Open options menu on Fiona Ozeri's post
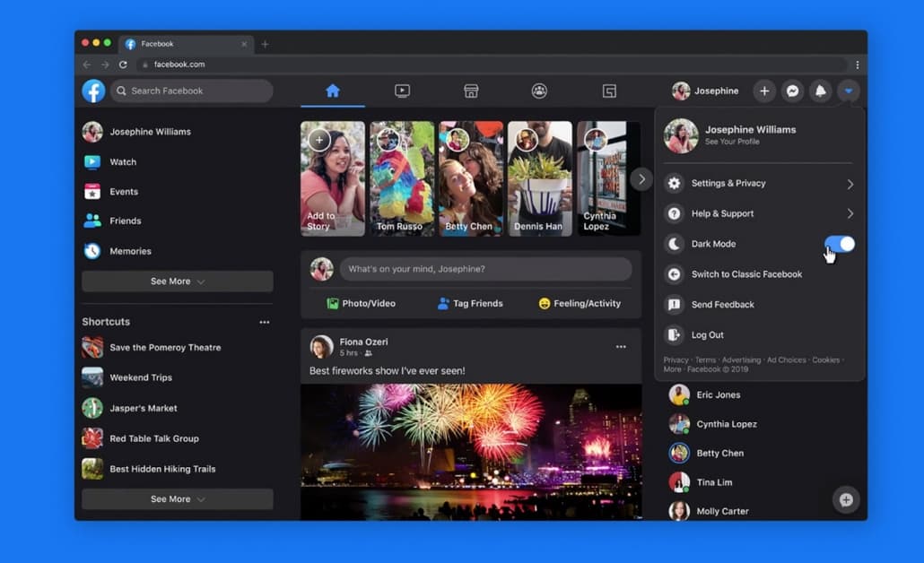The width and height of the screenshot is (924, 563). click(x=621, y=347)
